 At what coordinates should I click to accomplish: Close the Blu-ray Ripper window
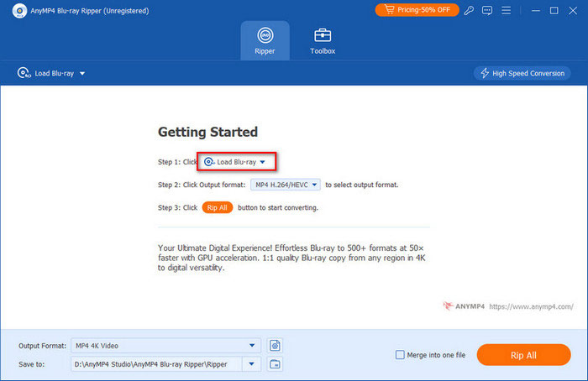click(573, 10)
